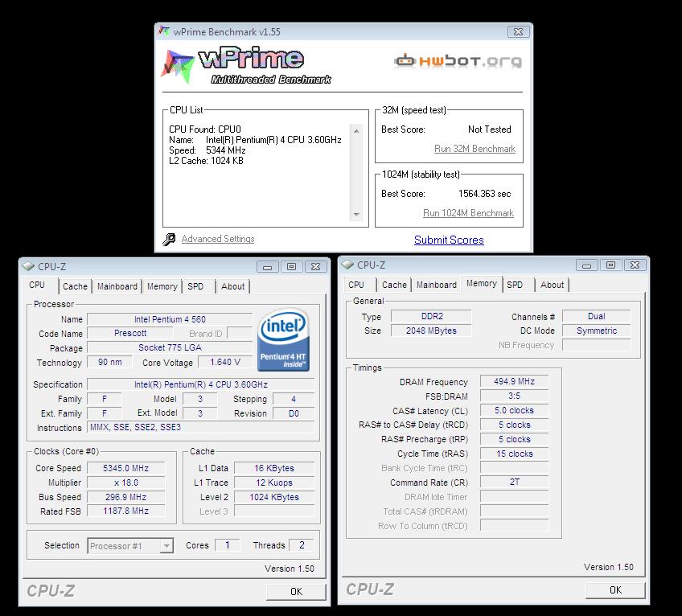This screenshot has height=616, width=682.
Task: Click the Instructions MMX, SSE field
Action: [x=200, y=427]
